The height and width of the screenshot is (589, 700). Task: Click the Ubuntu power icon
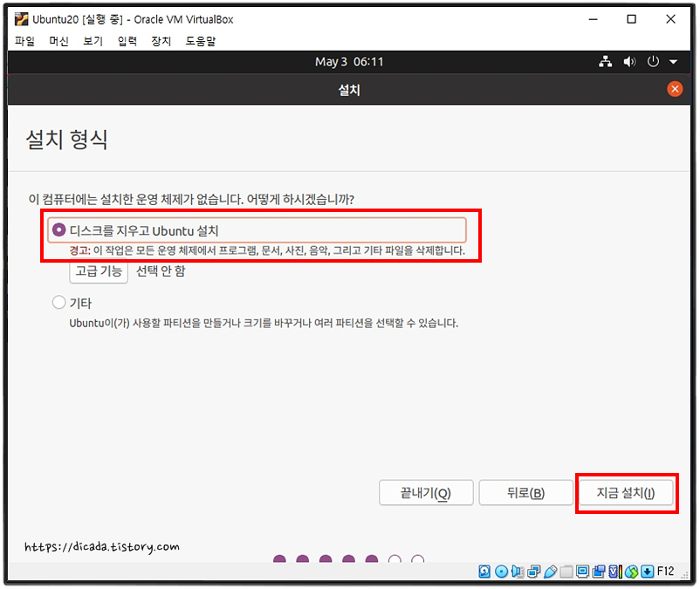click(653, 62)
